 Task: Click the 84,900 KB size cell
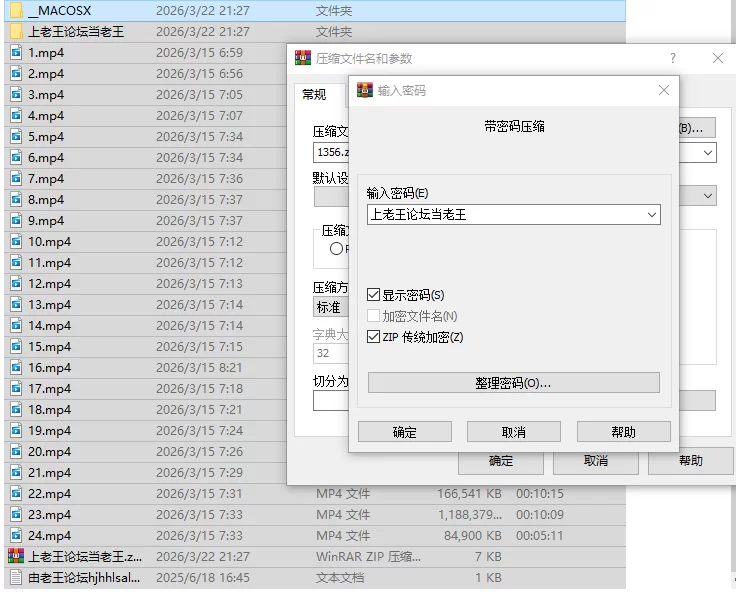coord(473,536)
